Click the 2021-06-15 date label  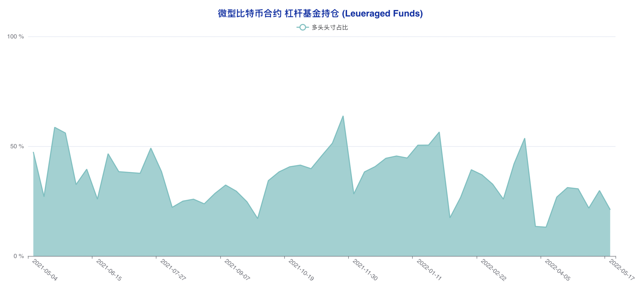(x=109, y=270)
